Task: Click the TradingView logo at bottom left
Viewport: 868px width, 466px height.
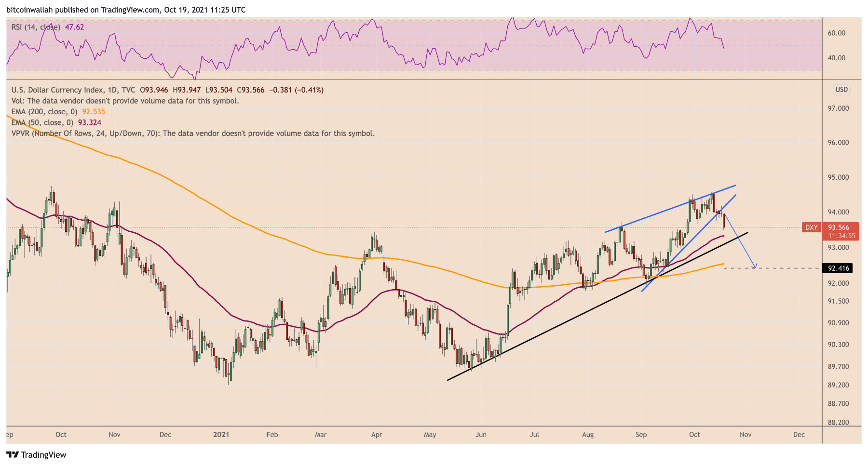Action: tap(36, 455)
